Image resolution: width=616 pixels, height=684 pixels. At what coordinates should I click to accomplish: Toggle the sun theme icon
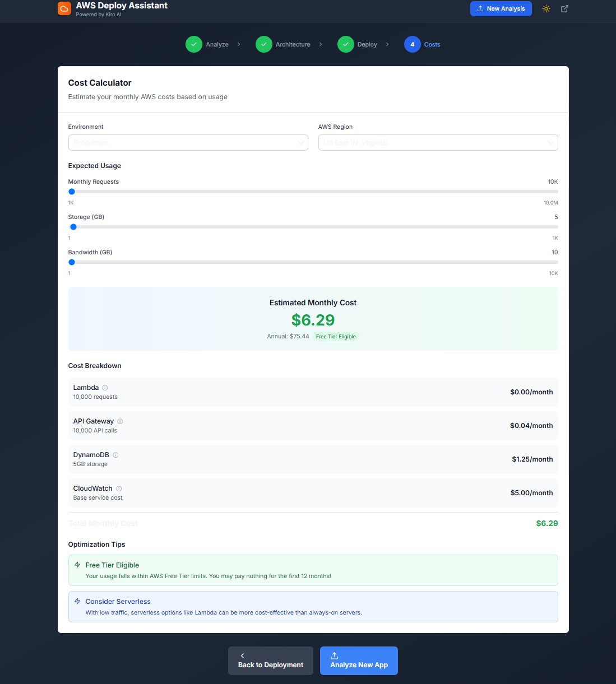coord(546,8)
